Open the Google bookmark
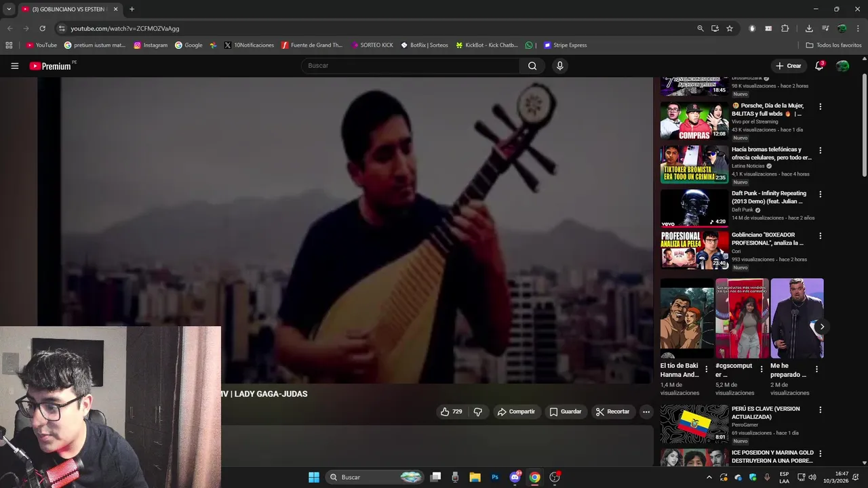This screenshot has width=868, height=488. tap(189, 45)
